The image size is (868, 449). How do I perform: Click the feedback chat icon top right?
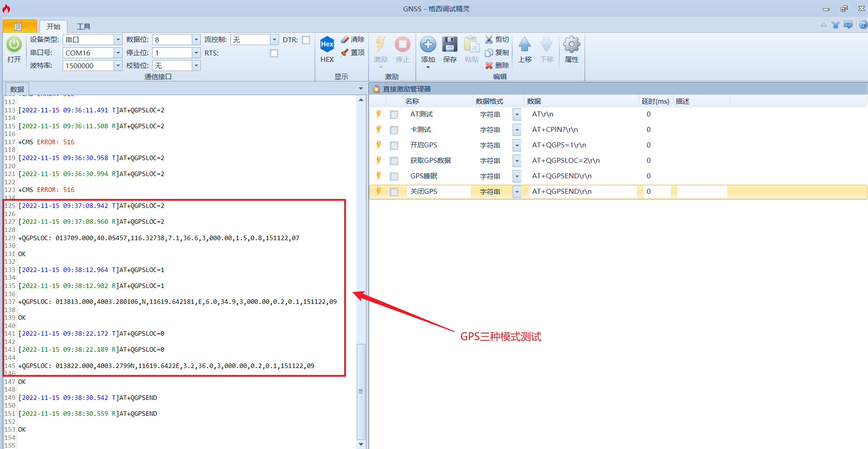(x=848, y=25)
